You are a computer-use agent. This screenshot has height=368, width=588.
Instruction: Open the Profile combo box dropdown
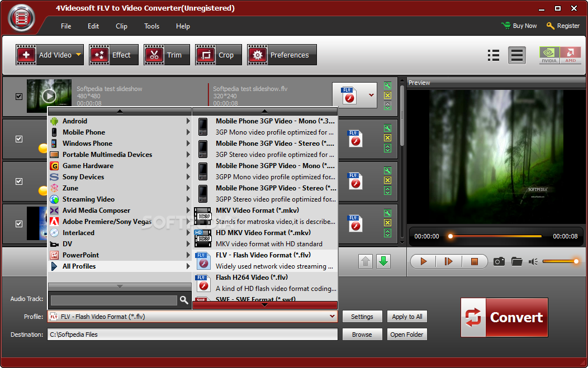click(332, 316)
